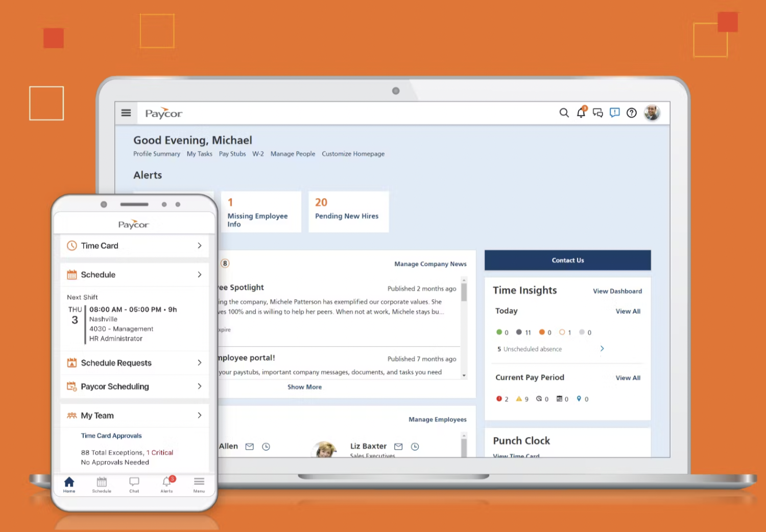Open Michael's profile avatar menu
766x532 pixels.
[x=652, y=112]
